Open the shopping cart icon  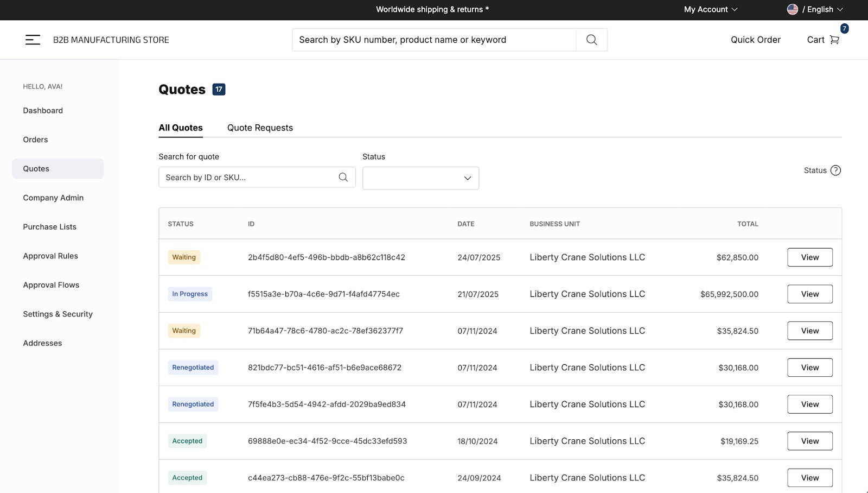click(834, 40)
